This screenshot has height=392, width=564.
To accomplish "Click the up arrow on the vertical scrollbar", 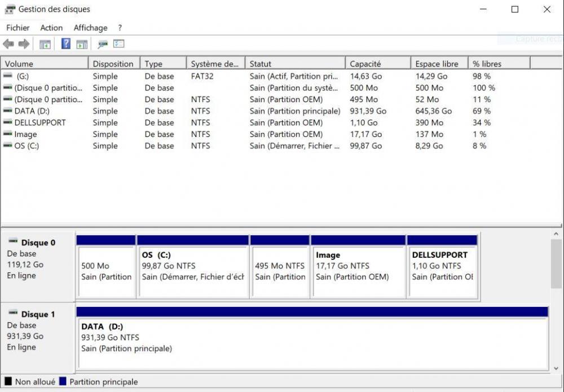I will click(556, 233).
